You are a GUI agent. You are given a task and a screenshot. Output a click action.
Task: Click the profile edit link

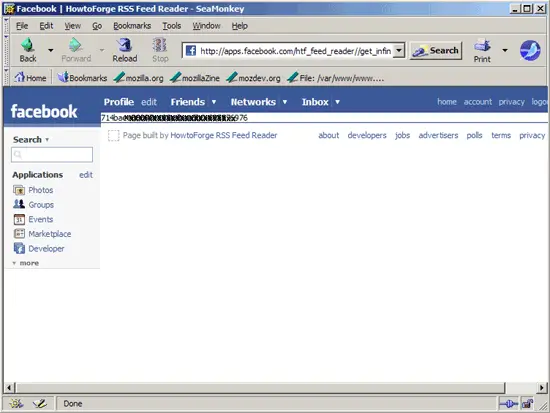pos(149,102)
